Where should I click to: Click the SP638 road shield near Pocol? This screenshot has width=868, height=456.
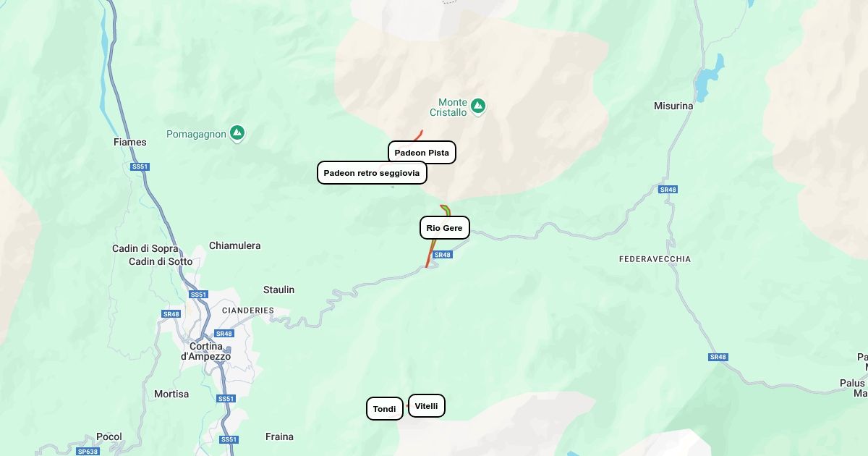pyautogui.click(x=88, y=452)
